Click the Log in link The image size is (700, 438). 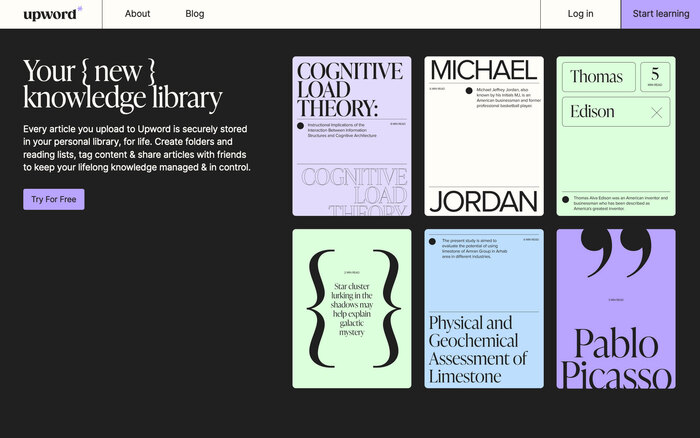point(580,14)
